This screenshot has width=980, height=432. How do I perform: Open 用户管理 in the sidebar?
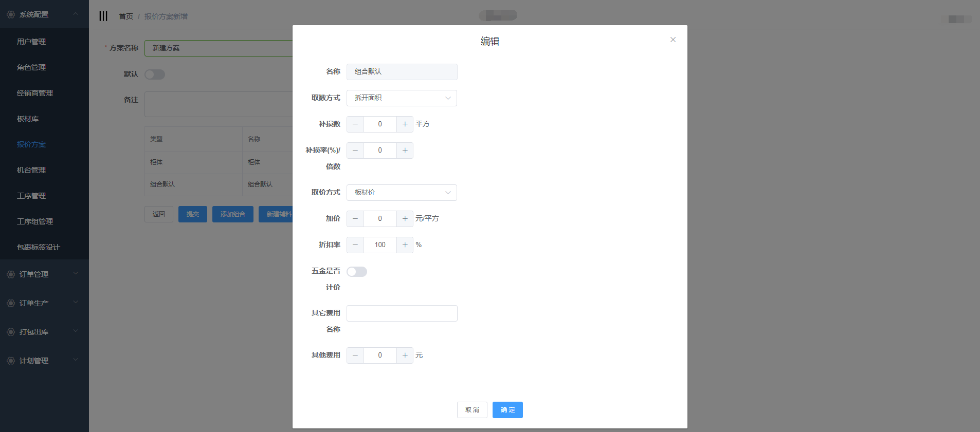31,42
